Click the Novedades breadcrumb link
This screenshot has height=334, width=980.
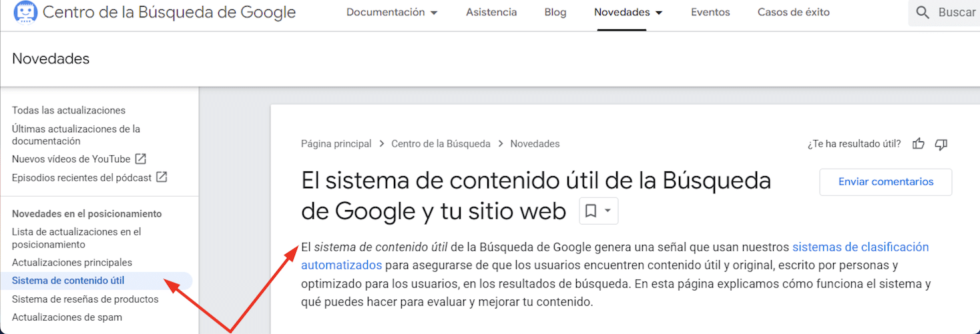point(535,143)
